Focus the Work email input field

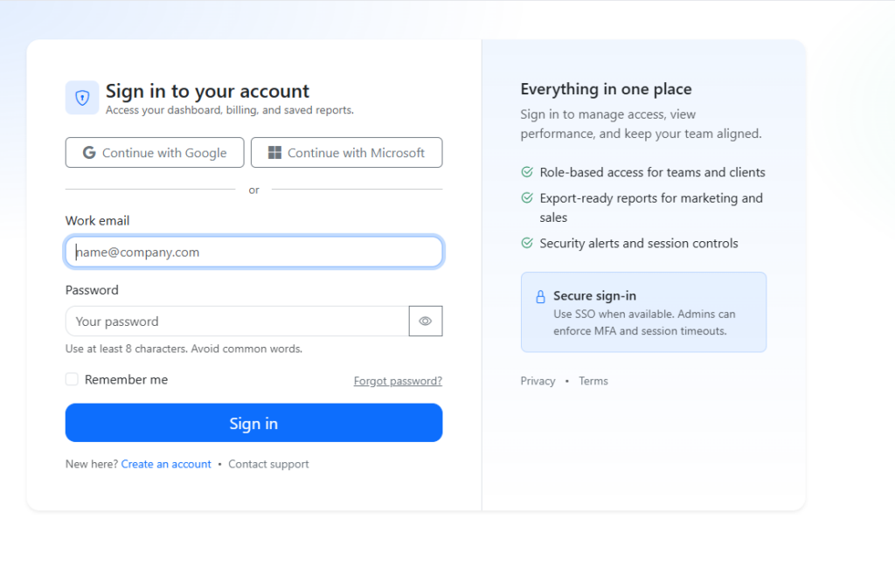point(253,252)
